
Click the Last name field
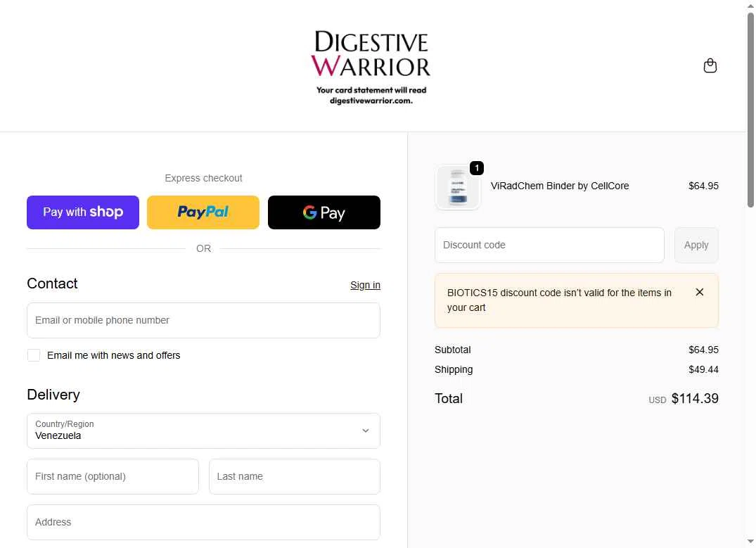pyautogui.click(x=295, y=477)
